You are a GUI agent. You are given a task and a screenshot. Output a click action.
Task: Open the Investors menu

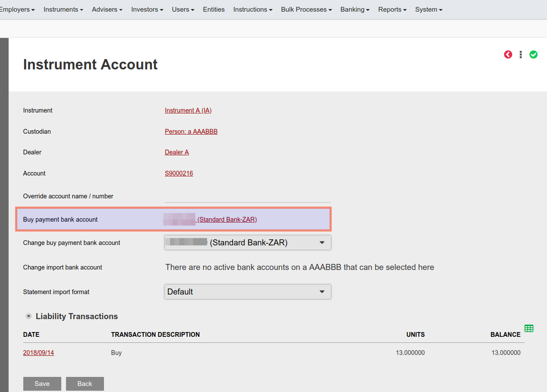[x=148, y=9]
